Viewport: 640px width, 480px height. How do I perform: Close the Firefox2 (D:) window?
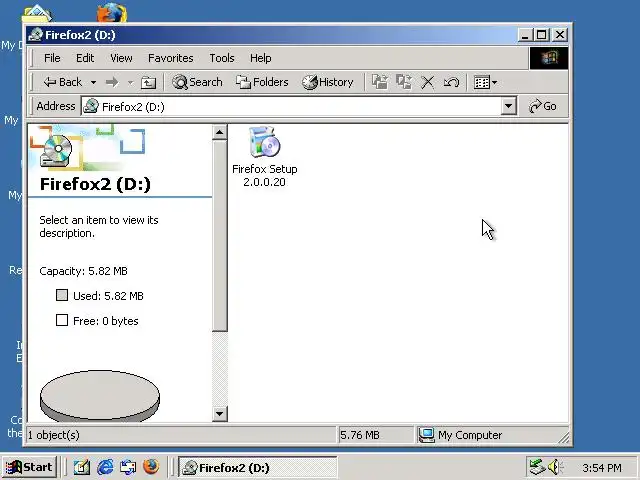tap(560, 35)
